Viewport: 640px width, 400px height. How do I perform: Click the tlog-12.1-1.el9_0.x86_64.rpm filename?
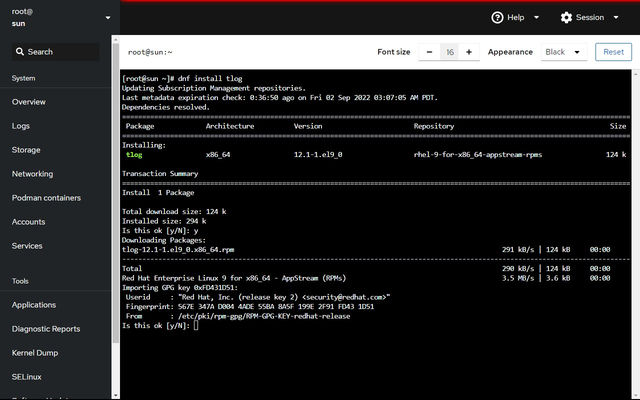tap(178, 249)
